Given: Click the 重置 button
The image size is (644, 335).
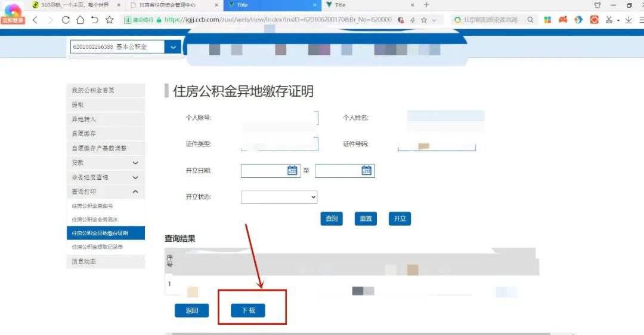Looking at the screenshot, I should 366,219.
